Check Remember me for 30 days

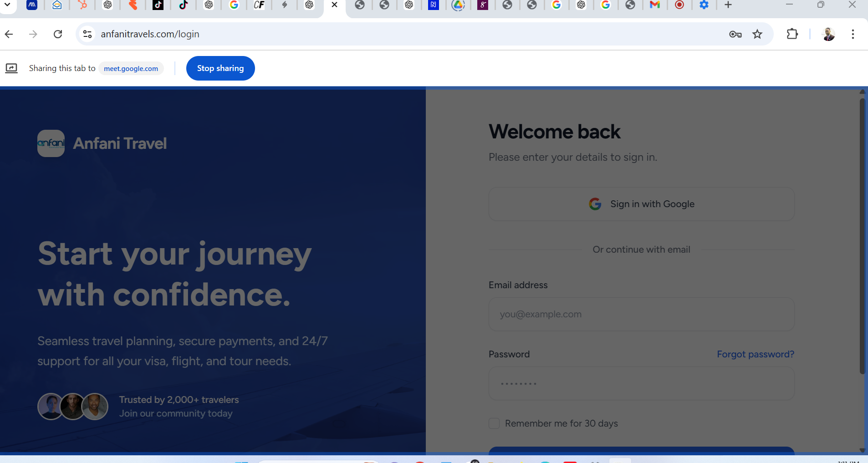(494, 423)
